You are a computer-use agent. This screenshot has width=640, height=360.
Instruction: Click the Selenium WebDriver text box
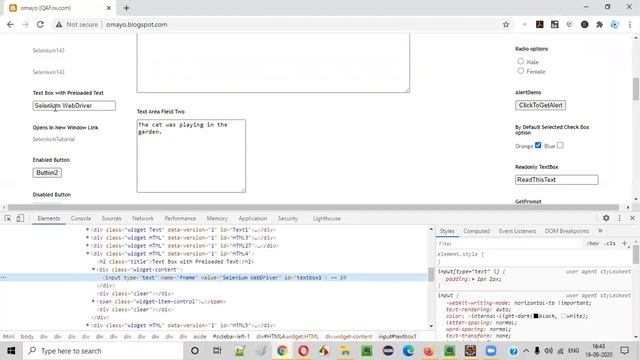point(74,106)
